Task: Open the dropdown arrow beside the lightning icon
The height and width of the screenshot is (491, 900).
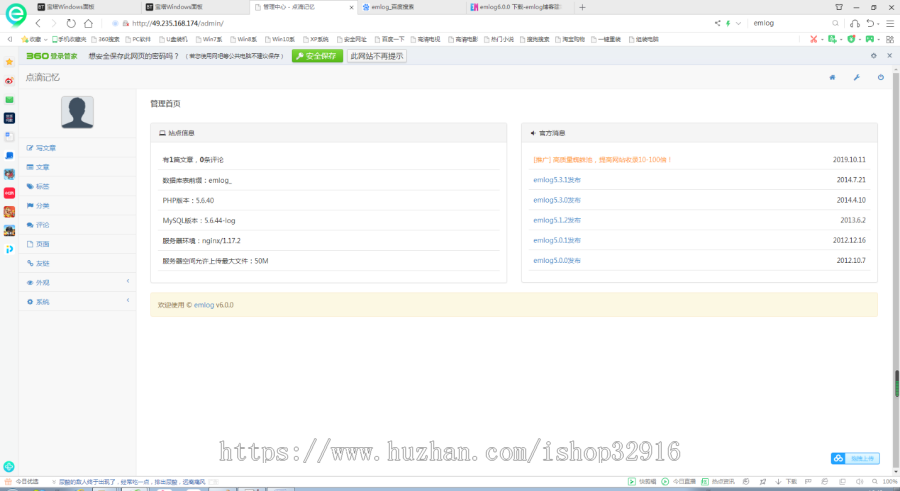Action: point(738,24)
